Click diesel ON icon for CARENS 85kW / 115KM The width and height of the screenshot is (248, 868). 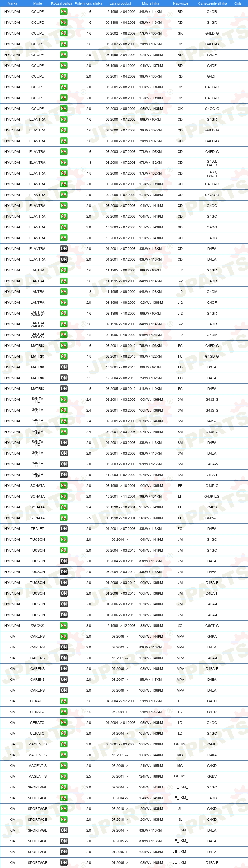point(63,680)
